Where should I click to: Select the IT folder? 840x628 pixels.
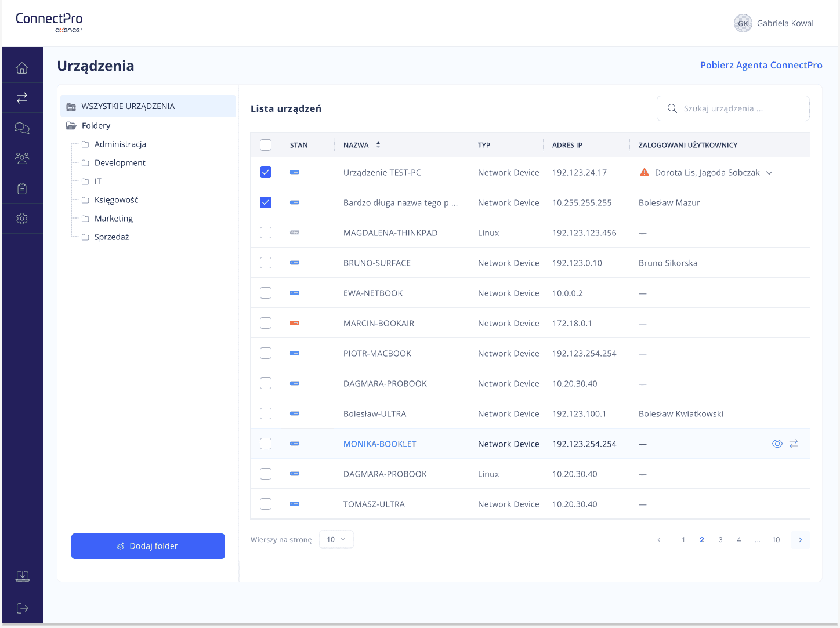point(98,181)
